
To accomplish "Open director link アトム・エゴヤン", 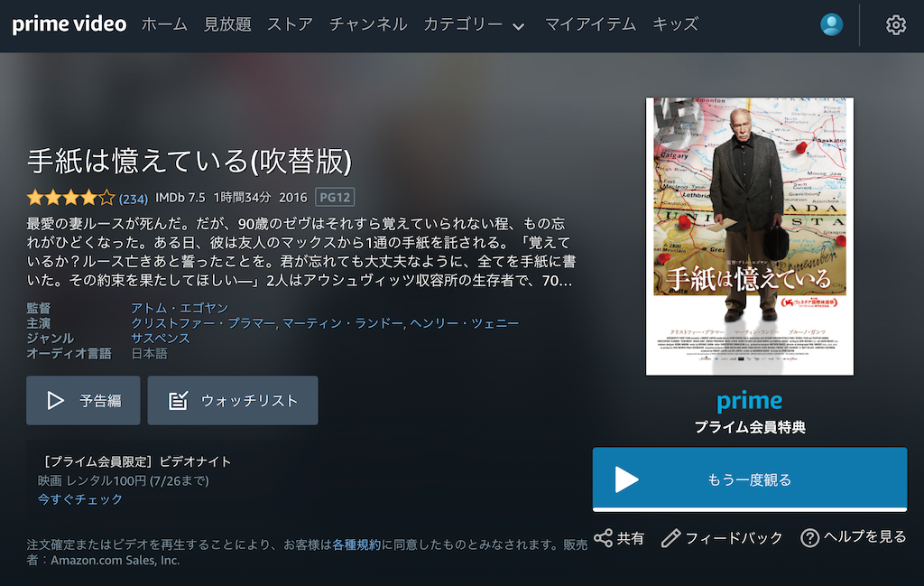I will [x=180, y=308].
